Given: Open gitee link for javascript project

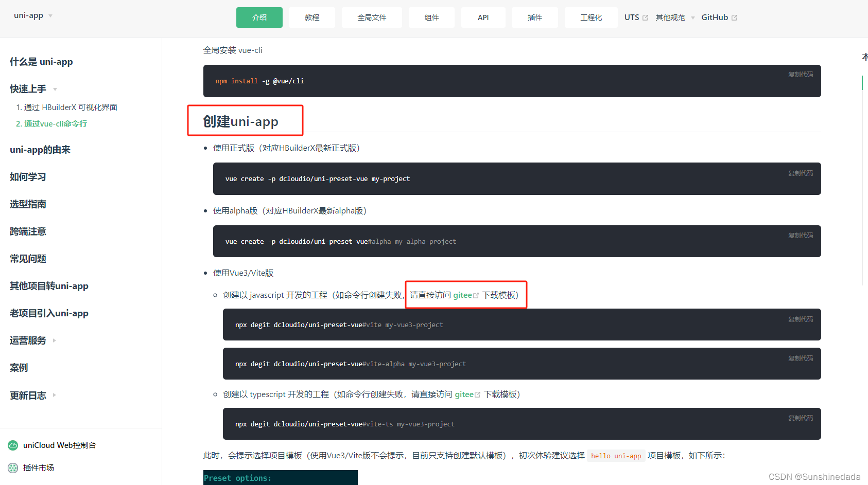Looking at the screenshot, I should (462, 295).
